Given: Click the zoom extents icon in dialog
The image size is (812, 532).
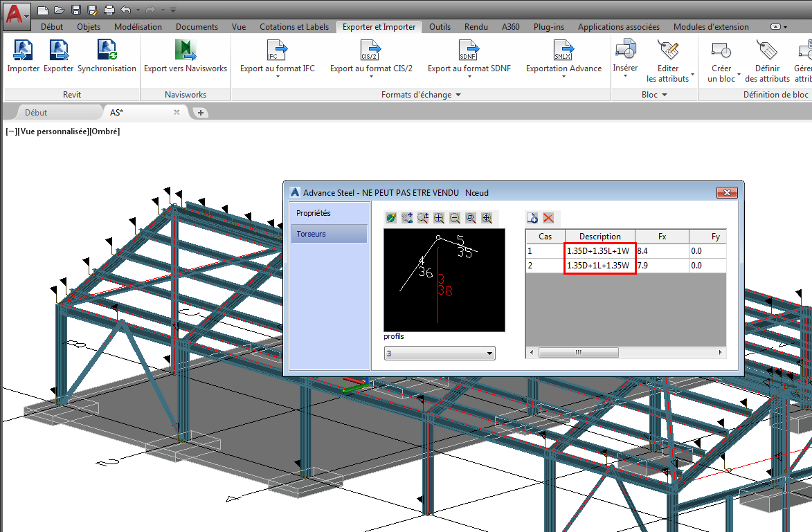Looking at the screenshot, I should tap(487, 218).
